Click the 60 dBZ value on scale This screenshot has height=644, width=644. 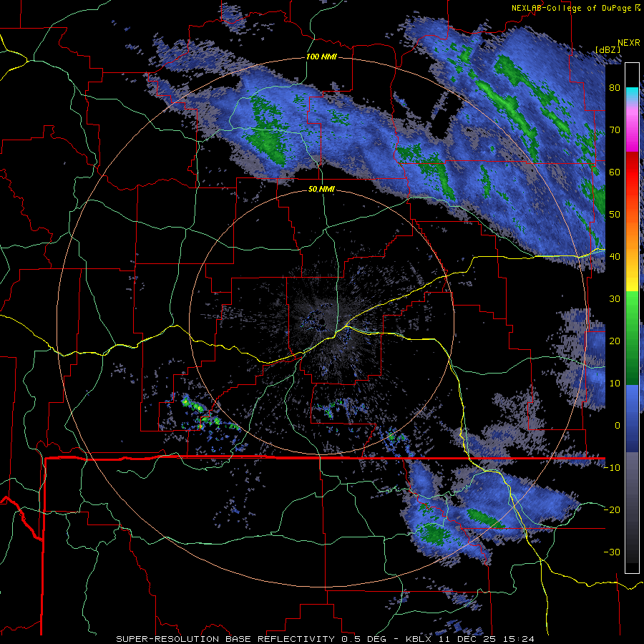(615, 172)
